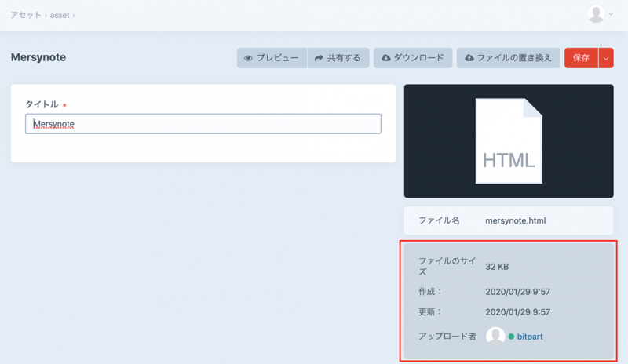628x364 pixels.
Task: Click the share arrow icon on 共有する
Action: (319, 58)
